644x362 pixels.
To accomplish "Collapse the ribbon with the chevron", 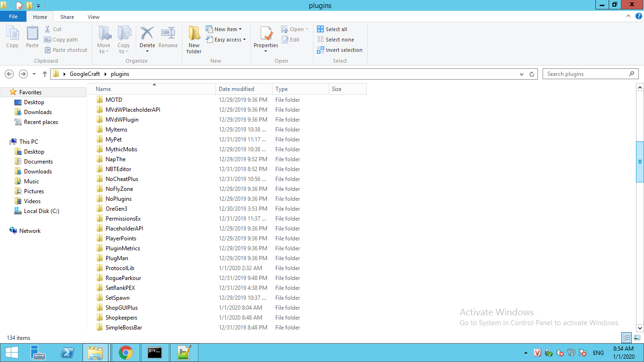I will pos(629,16).
